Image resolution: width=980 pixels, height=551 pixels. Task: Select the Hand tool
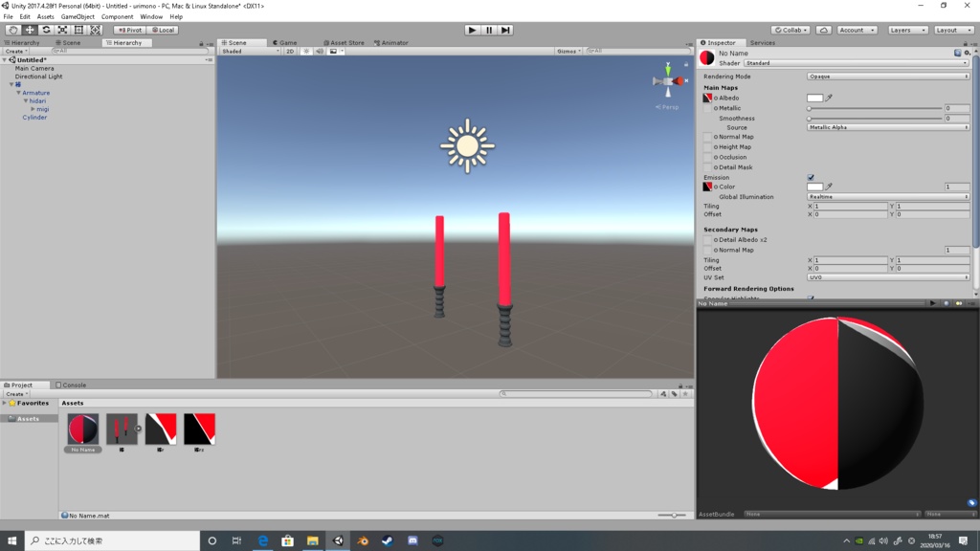tap(12, 30)
